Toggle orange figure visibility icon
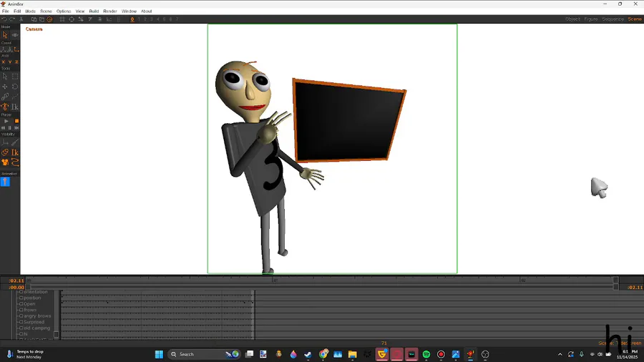 (x=5, y=162)
